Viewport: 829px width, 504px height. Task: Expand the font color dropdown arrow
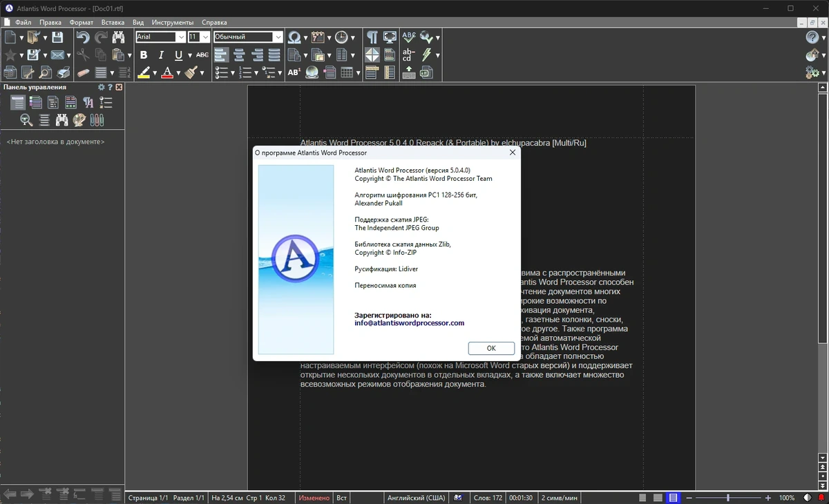click(178, 72)
